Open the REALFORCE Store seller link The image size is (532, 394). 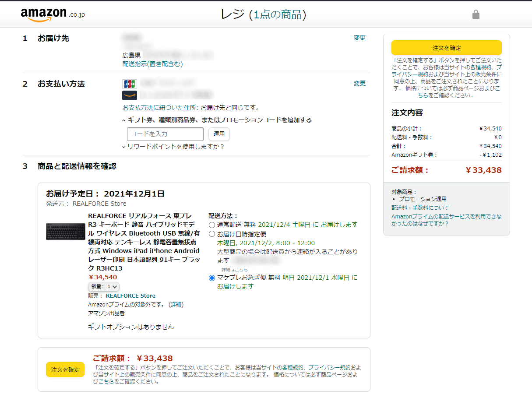pyautogui.click(x=130, y=296)
